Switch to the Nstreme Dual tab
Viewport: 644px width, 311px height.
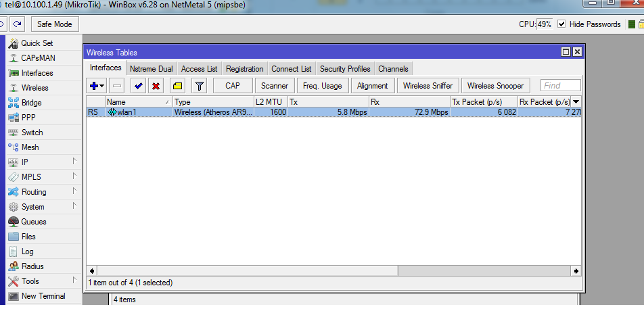(x=151, y=69)
